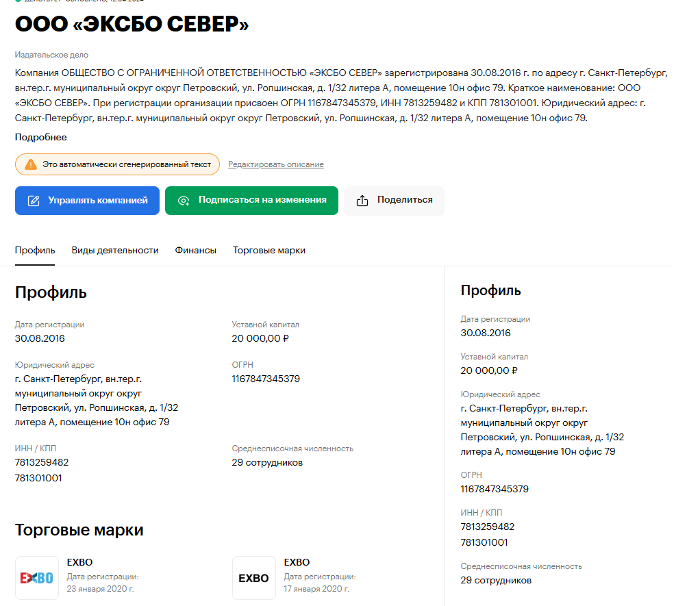Viewport: 700px width, 606px height.
Task: Open the Редактировать описание link
Action: click(x=276, y=164)
